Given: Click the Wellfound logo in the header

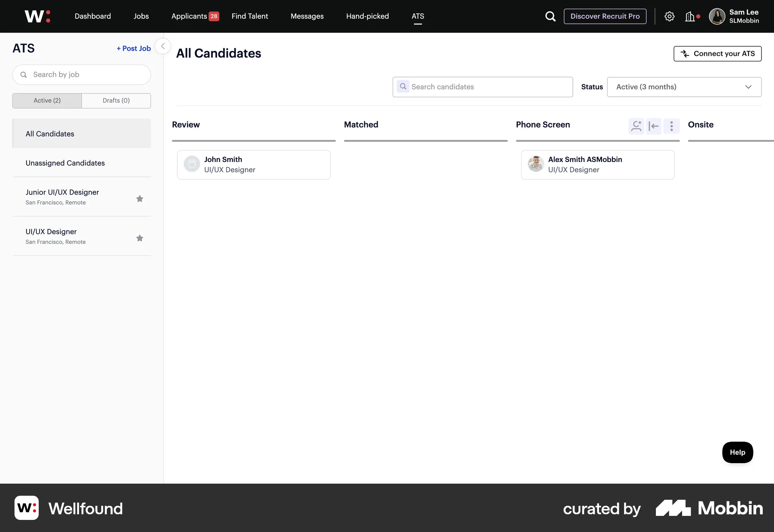Looking at the screenshot, I should click(x=37, y=16).
